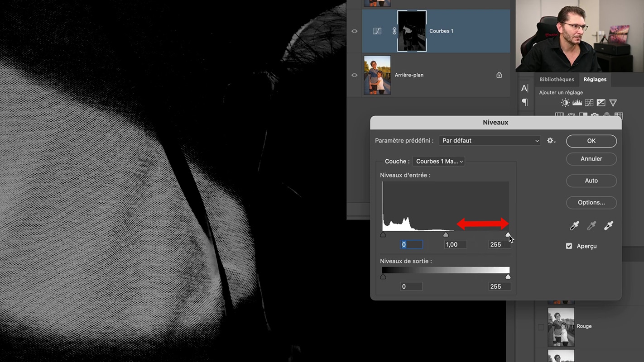Toggle visibility box of the Rouge channel
Image resolution: width=644 pixels, height=362 pixels.
(x=541, y=327)
